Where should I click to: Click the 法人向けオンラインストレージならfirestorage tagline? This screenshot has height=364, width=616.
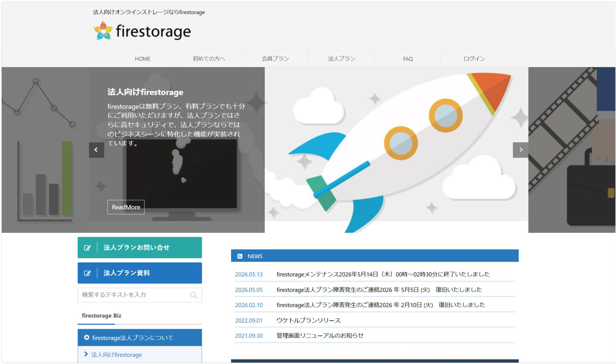149,12
